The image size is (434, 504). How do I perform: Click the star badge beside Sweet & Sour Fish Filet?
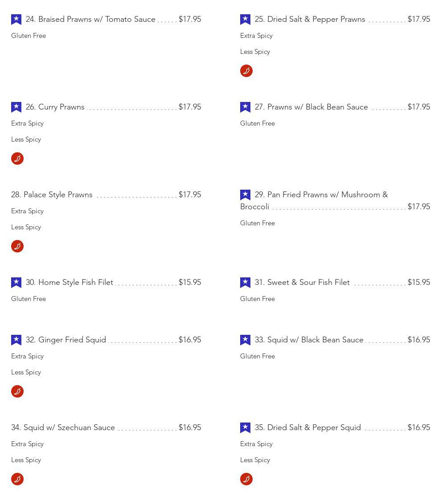tap(245, 282)
